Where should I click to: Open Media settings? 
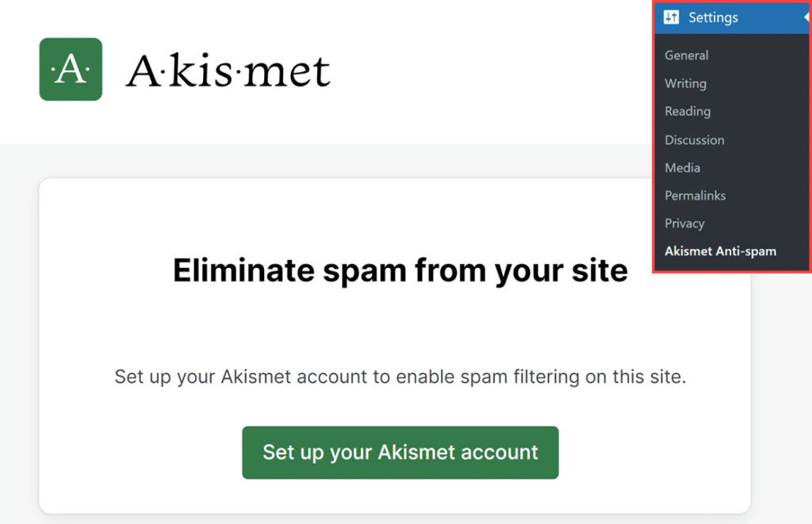coord(682,167)
